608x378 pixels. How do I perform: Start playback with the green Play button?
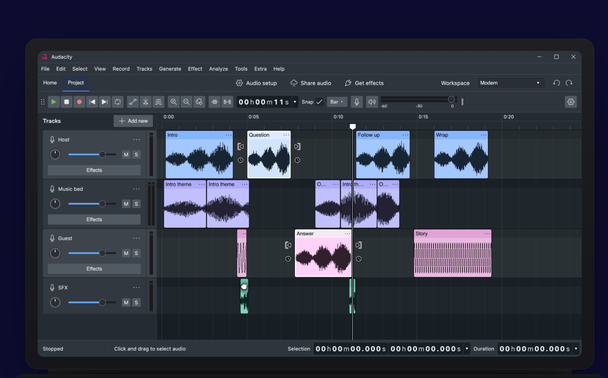(x=54, y=102)
